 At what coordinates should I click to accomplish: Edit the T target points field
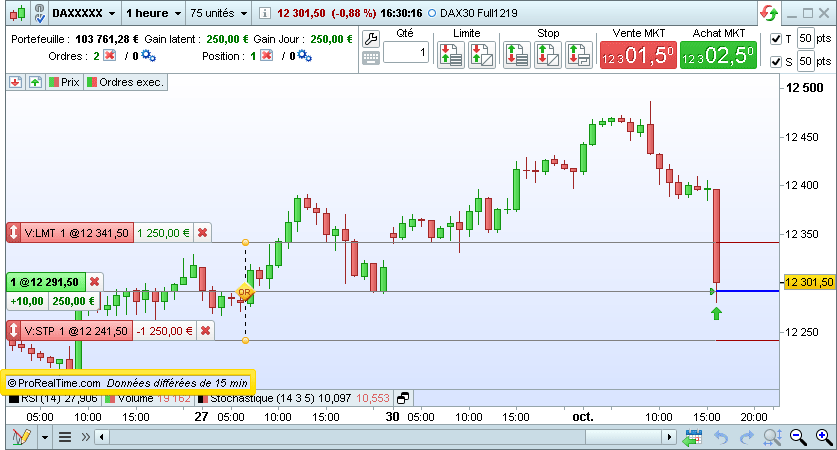(x=806, y=38)
